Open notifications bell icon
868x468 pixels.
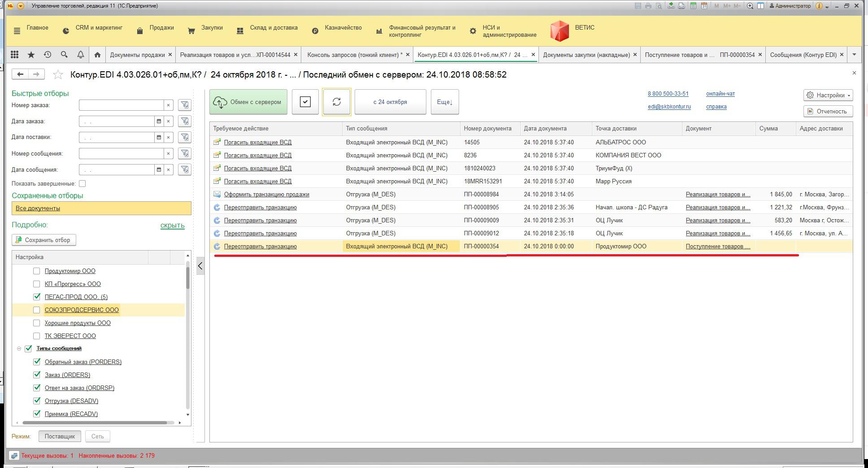(x=81, y=55)
